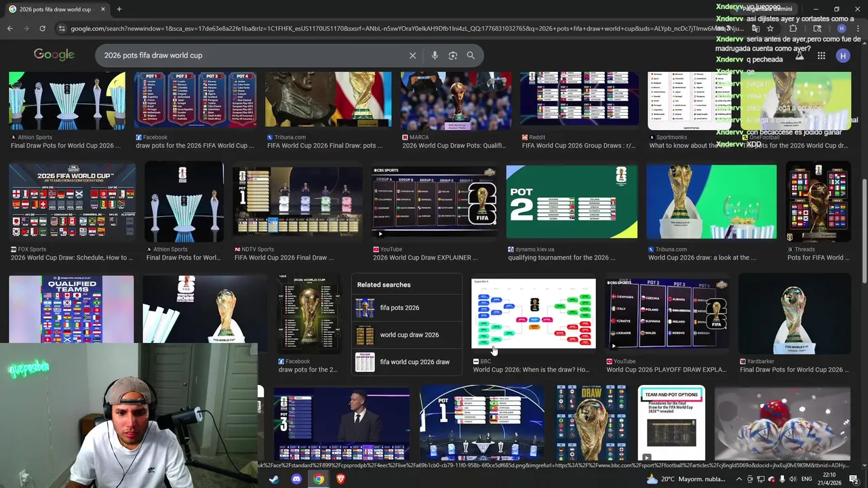The height and width of the screenshot is (488, 868).
Task: Reload the current page
Action: (42, 28)
